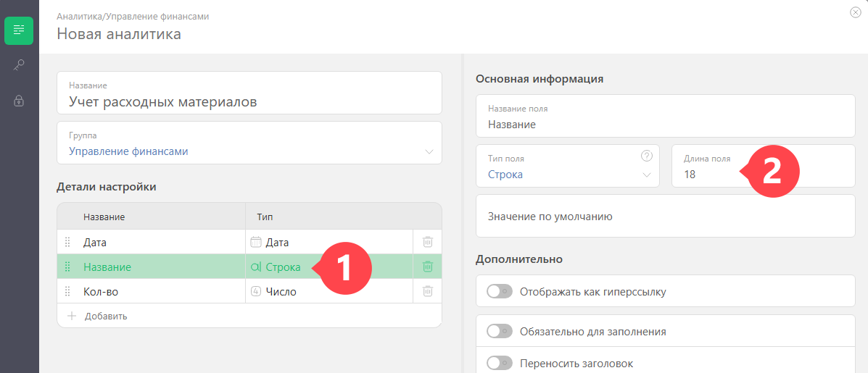
Task: Open the green settings list sidebar icon
Action: pos(19,30)
